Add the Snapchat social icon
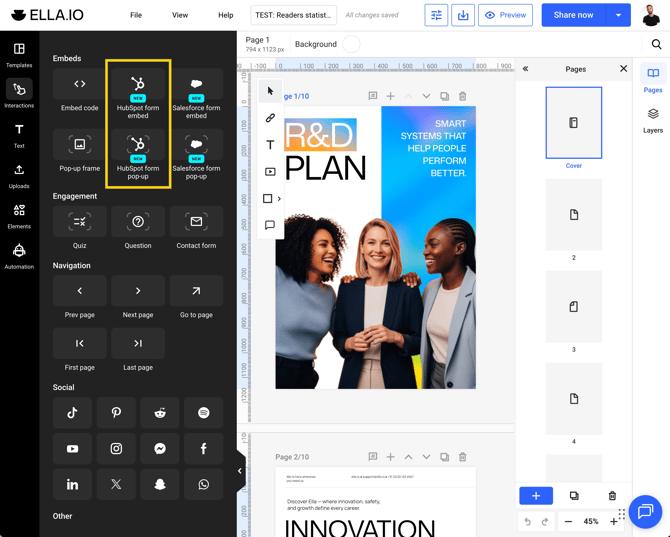670x537 pixels. click(x=160, y=484)
